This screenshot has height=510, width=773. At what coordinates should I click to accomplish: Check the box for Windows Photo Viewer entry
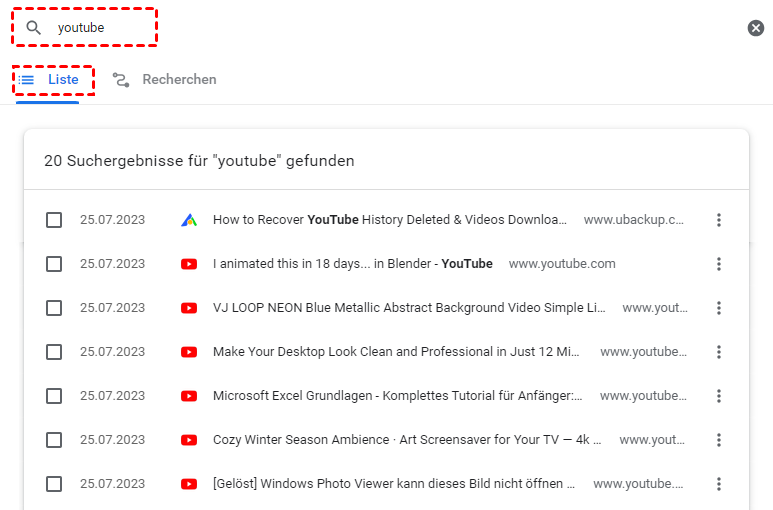(x=54, y=484)
